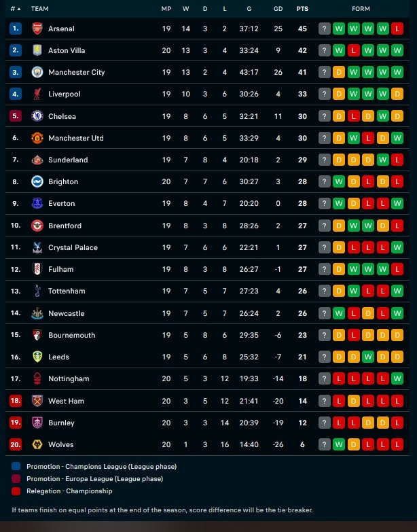This screenshot has width=417, height=532.
Task: Click the Everton club crest
Action: point(37,203)
